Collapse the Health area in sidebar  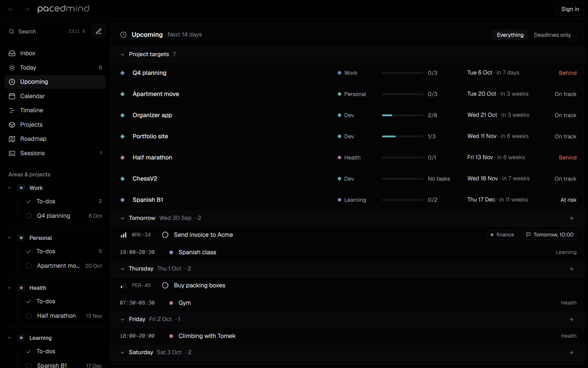tap(9, 288)
